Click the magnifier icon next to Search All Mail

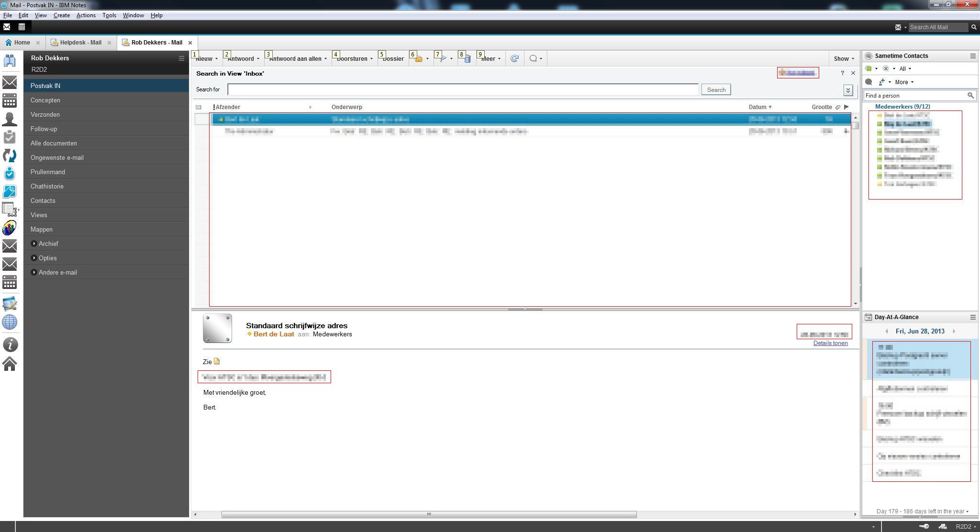pyautogui.click(x=974, y=27)
